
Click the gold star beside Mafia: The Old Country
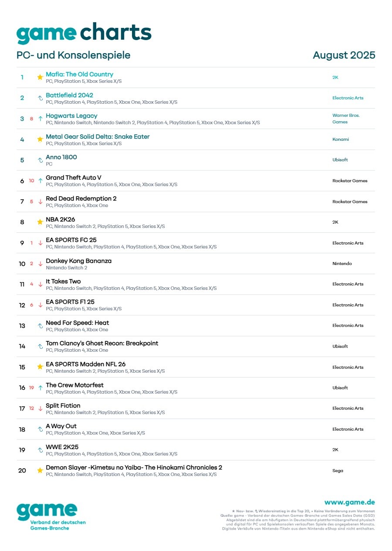[x=40, y=77]
